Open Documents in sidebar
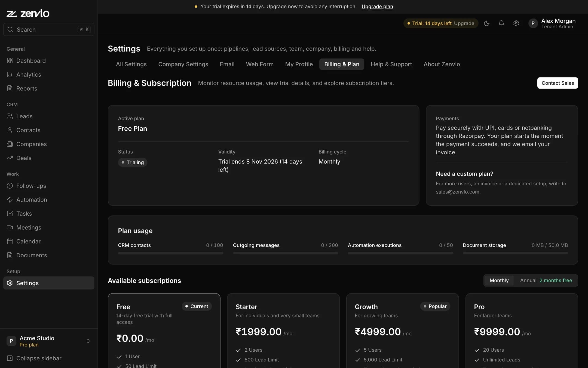Viewport: 588px width, 368px height. point(49,255)
